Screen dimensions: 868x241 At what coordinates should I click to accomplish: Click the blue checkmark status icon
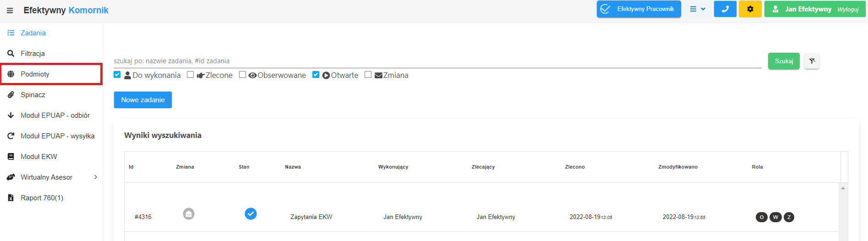click(x=251, y=214)
